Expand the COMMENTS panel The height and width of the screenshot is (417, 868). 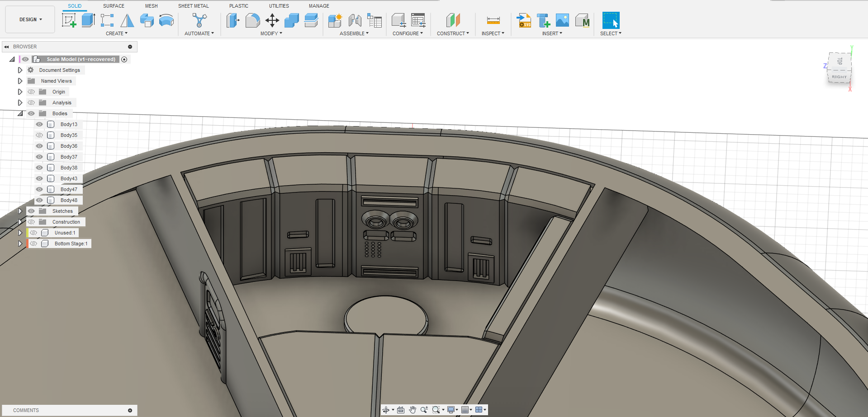(130, 410)
